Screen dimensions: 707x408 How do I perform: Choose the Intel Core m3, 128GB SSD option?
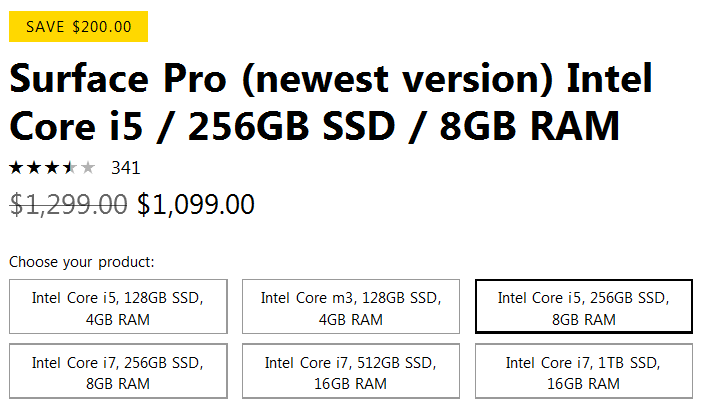point(350,307)
